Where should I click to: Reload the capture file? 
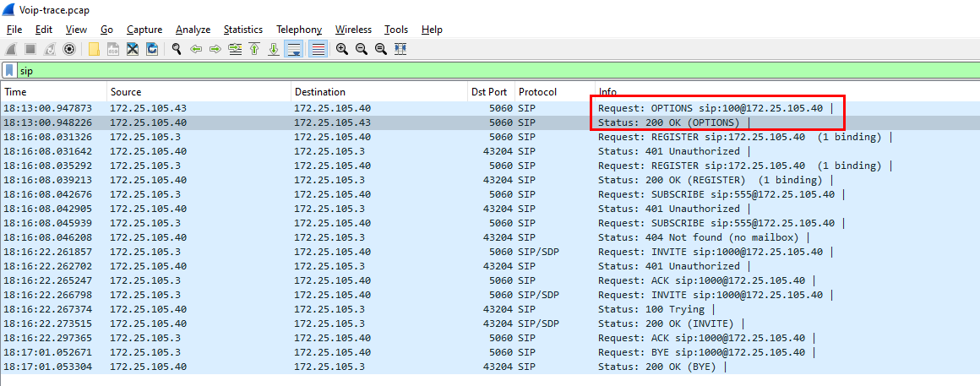click(152, 49)
